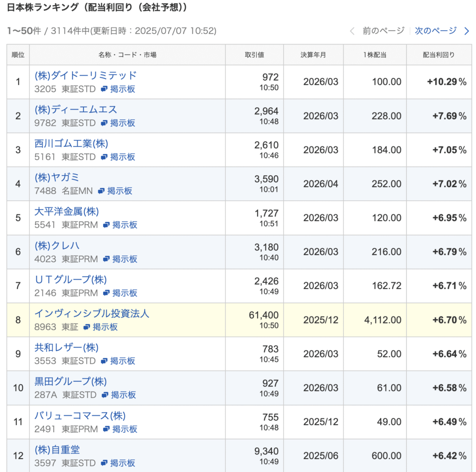Select the +7.02% dividend yield value

(x=450, y=184)
